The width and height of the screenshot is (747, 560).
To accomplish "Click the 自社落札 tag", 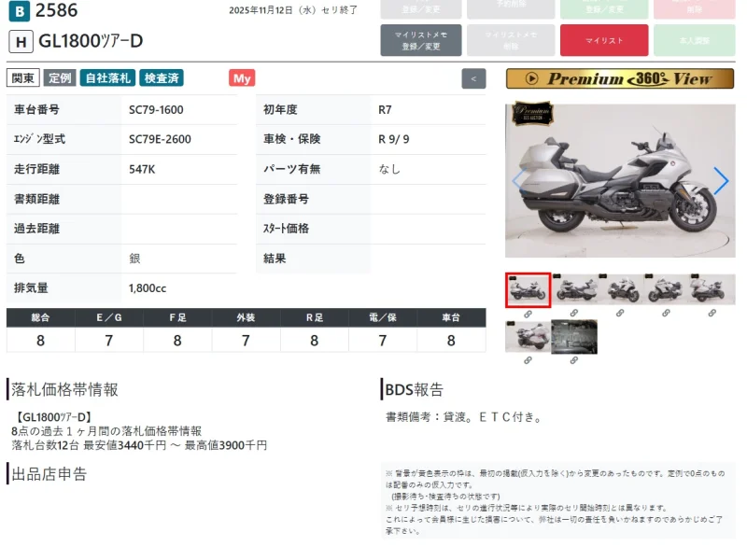I will (108, 78).
